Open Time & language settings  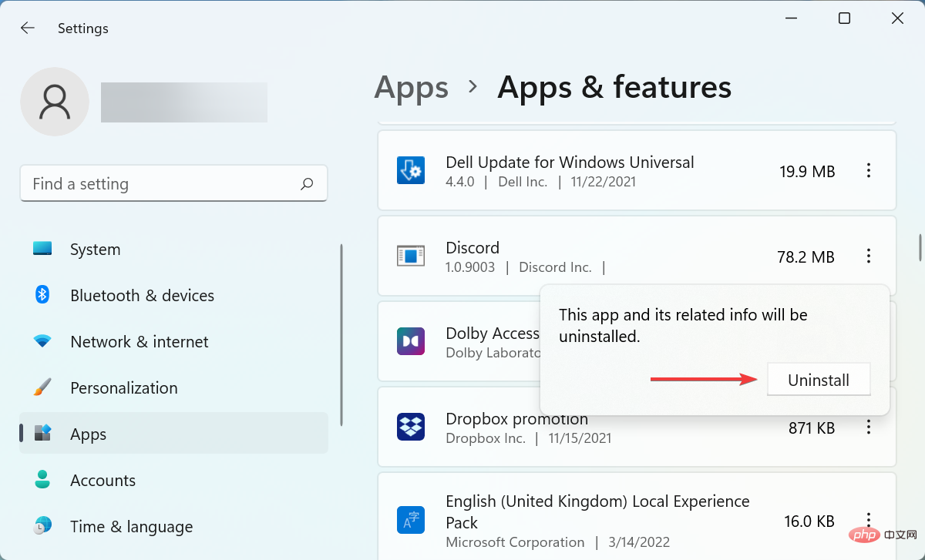(173, 527)
